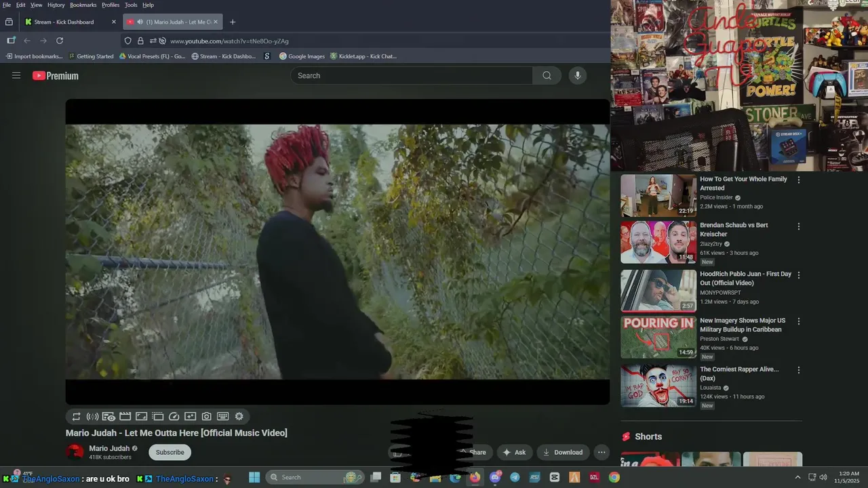868x488 pixels.
Task: Open the Vocal Presets (FL) bookmark
Action: point(152,56)
